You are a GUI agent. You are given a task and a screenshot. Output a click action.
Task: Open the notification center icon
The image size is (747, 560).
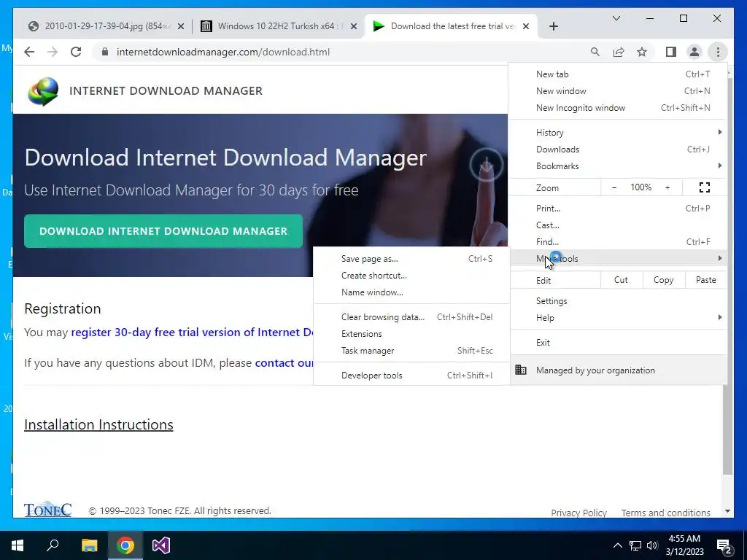(724, 545)
